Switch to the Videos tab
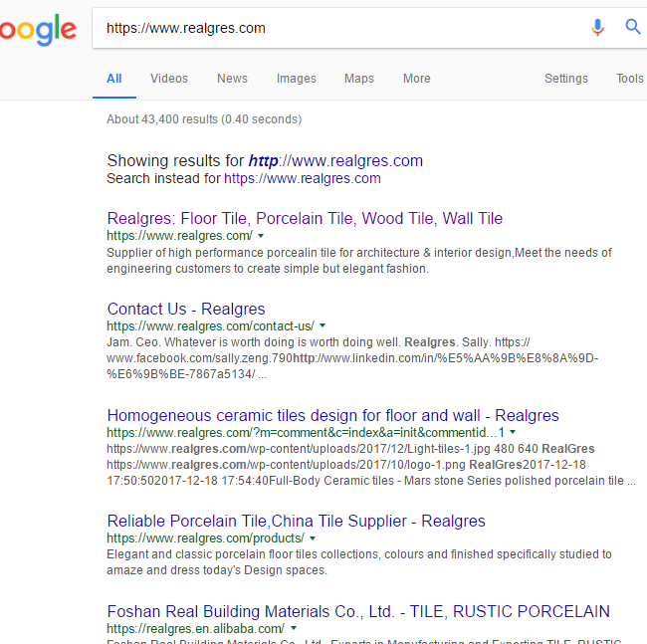The height and width of the screenshot is (644, 647). 169,79
